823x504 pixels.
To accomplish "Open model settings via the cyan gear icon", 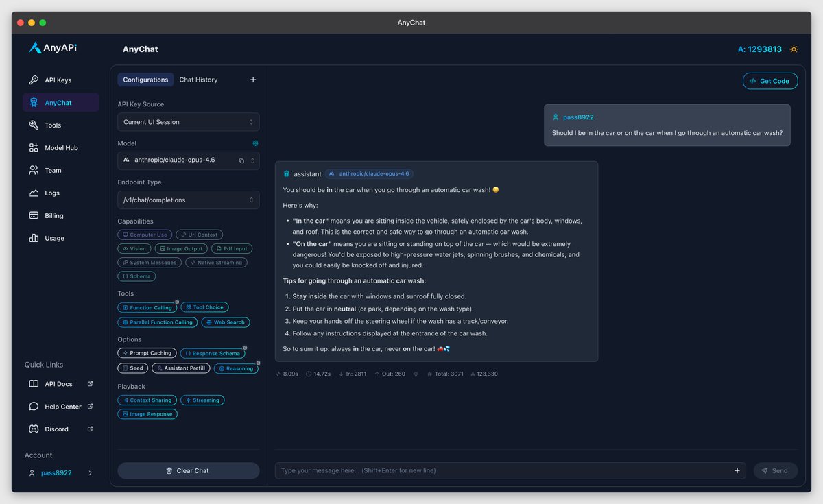I will coord(256,143).
